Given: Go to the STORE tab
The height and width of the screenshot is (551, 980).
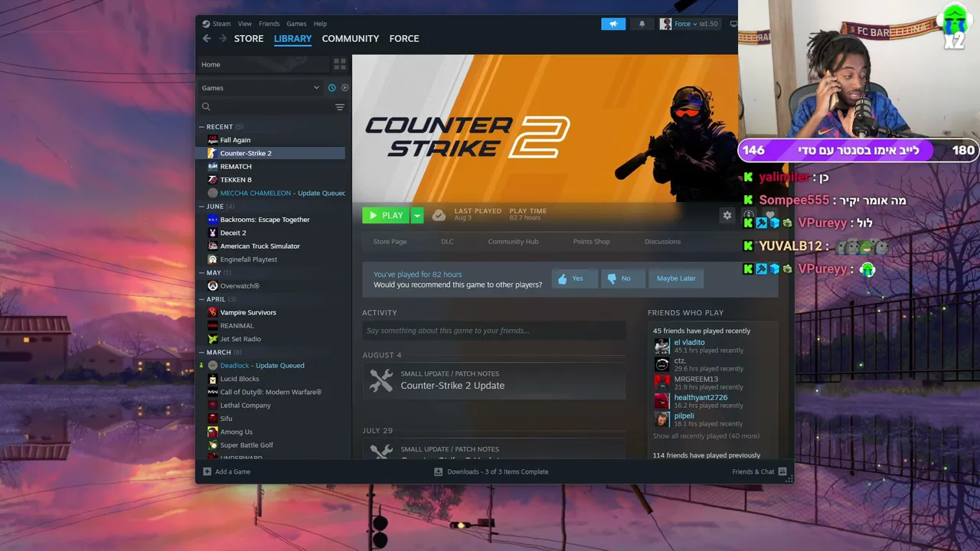Looking at the screenshot, I should (249, 38).
